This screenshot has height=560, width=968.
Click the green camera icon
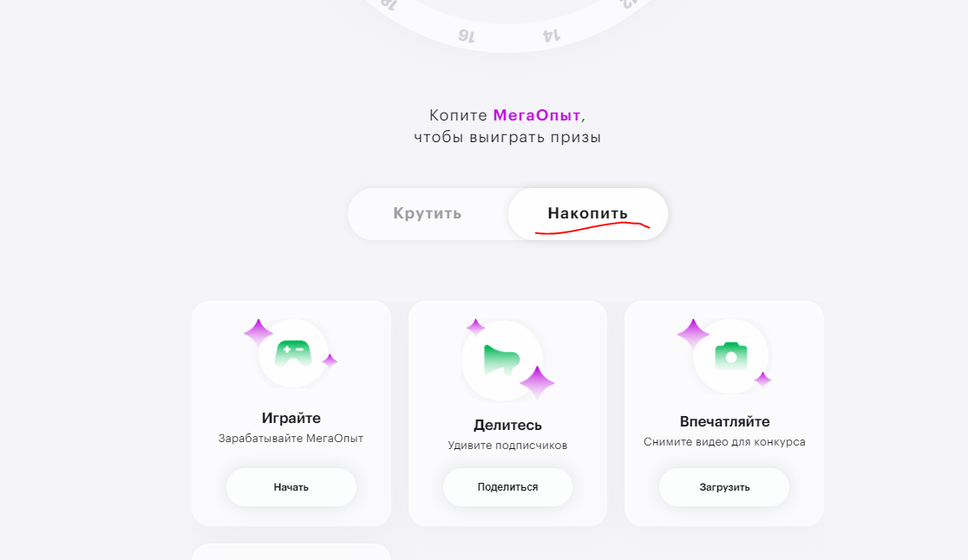click(731, 356)
